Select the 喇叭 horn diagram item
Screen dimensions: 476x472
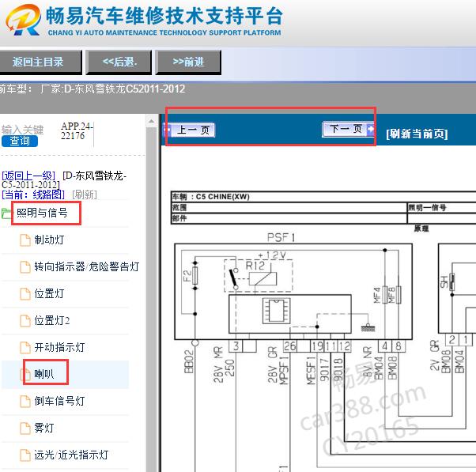(44, 374)
